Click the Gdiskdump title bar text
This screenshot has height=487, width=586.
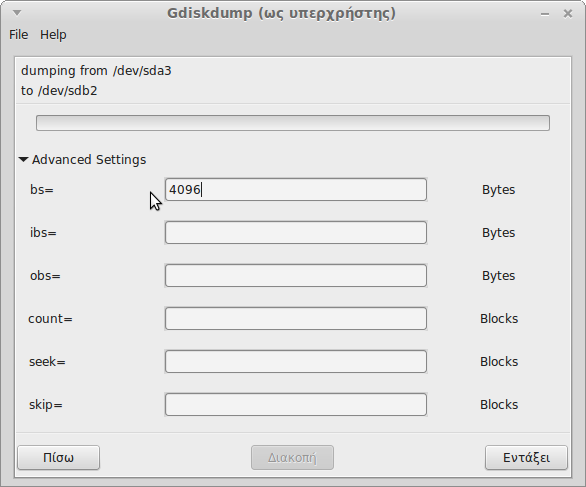[281, 13]
